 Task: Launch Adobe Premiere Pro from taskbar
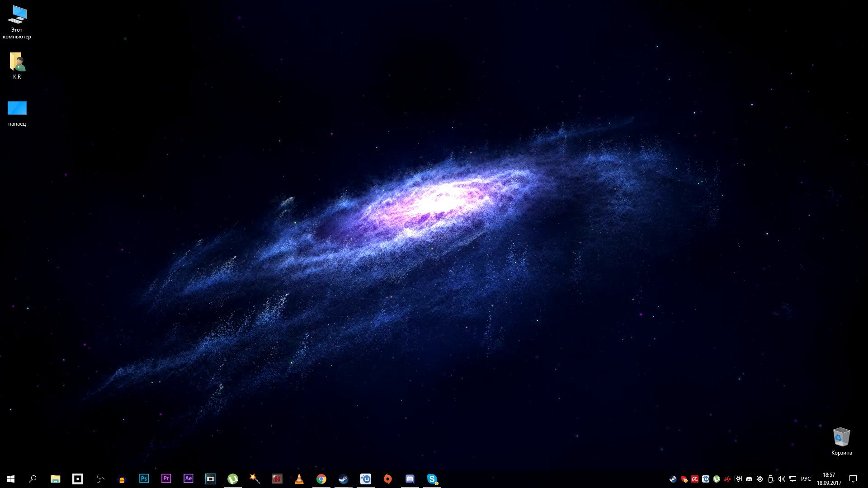click(x=166, y=479)
